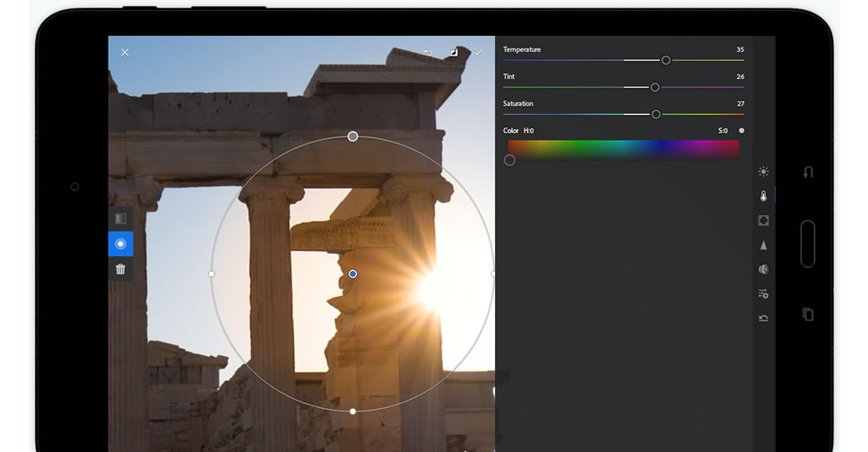Viewport: 868px width, 452px height.
Task: Undo the last selective adjustment
Action: click(429, 53)
